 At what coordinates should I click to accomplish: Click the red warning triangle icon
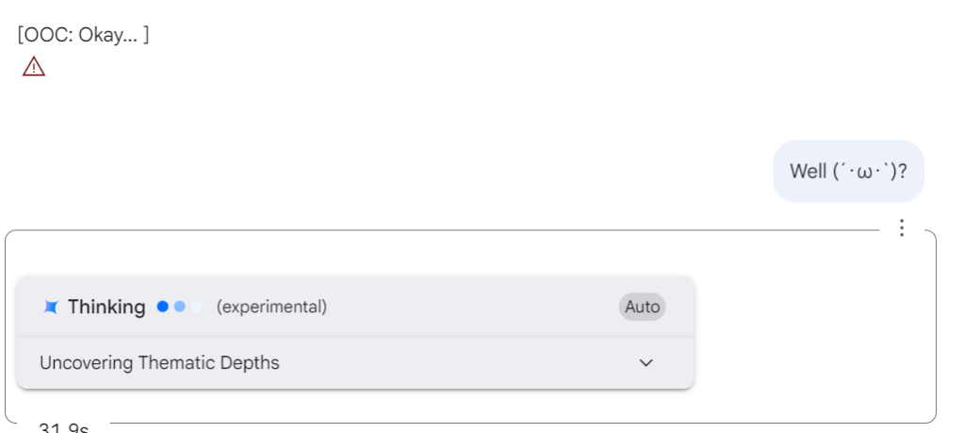(34, 66)
